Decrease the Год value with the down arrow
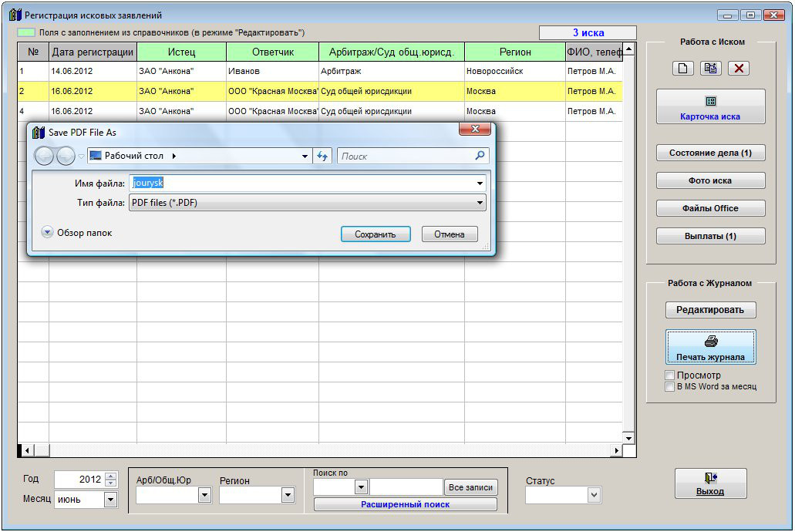This screenshot has height=532, width=795. click(110, 483)
